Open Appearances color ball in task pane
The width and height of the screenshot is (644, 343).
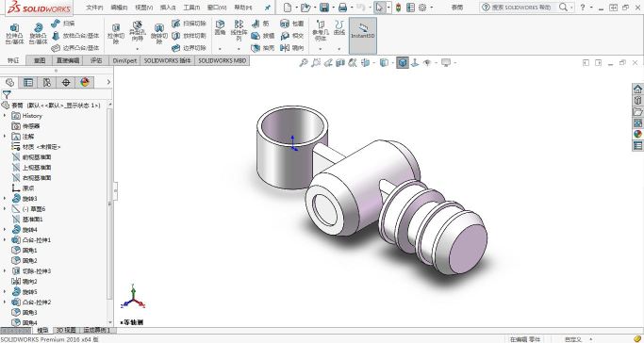tap(637, 134)
